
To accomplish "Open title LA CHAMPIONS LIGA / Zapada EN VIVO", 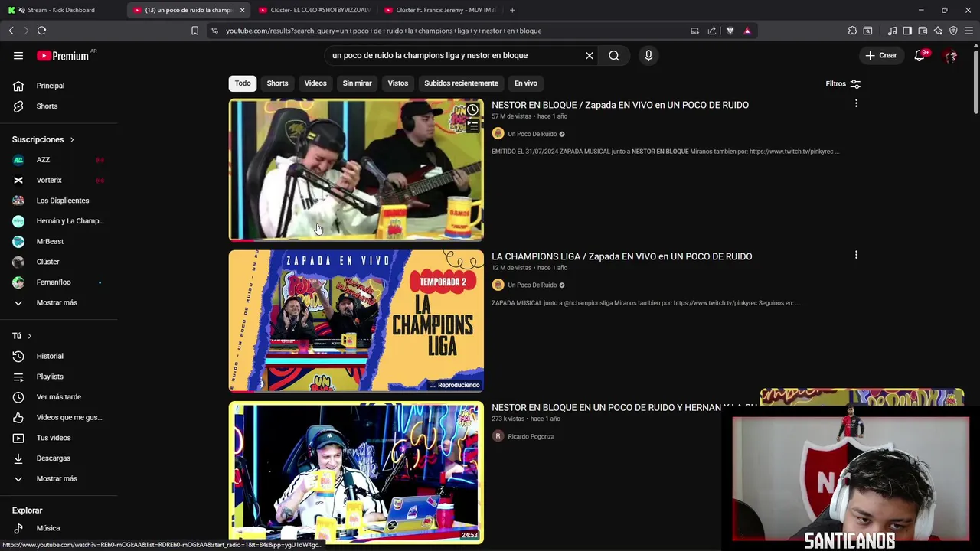I will pyautogui.click(x=622, y=256).
